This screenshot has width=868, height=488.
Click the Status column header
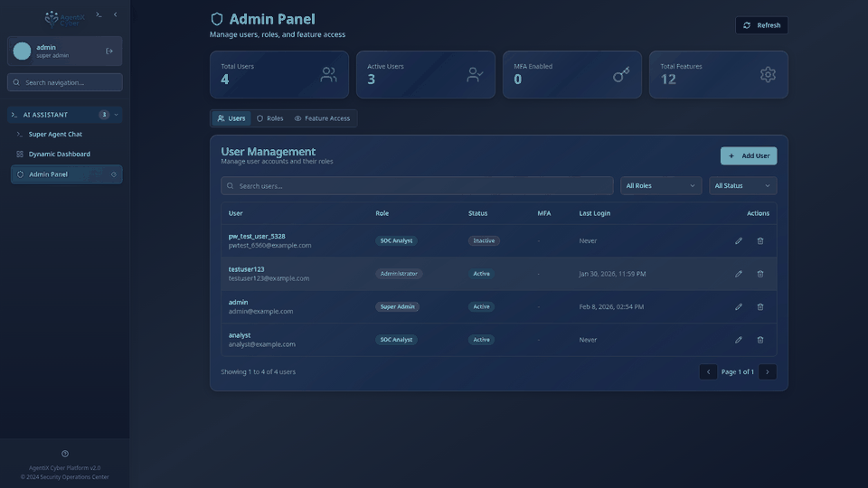477,213
